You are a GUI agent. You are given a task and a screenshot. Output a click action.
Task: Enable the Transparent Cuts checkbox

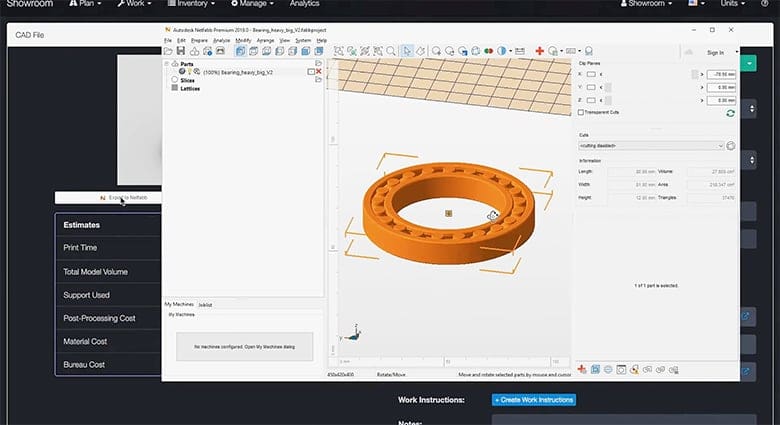[x=582, y=113]
